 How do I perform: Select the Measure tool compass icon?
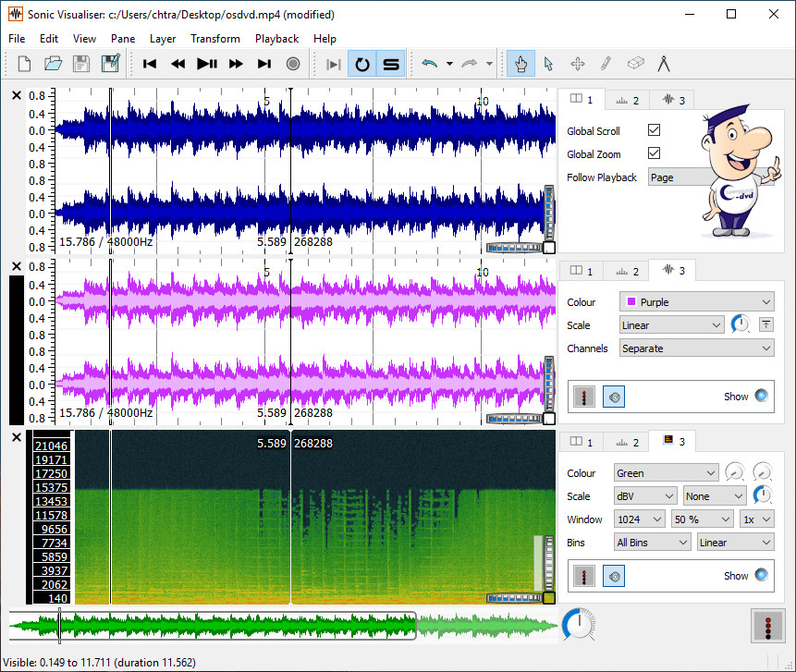(x=663, y=64)
